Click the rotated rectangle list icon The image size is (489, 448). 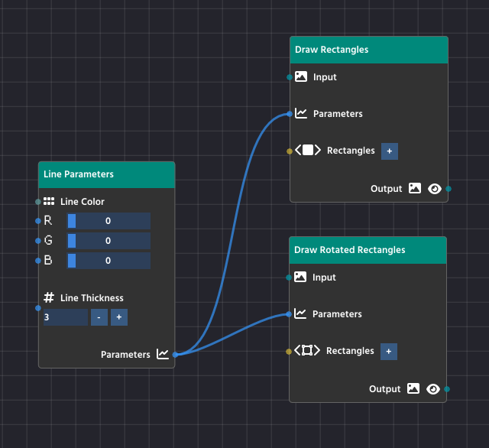pyautogui.click(x=307, y=351)
